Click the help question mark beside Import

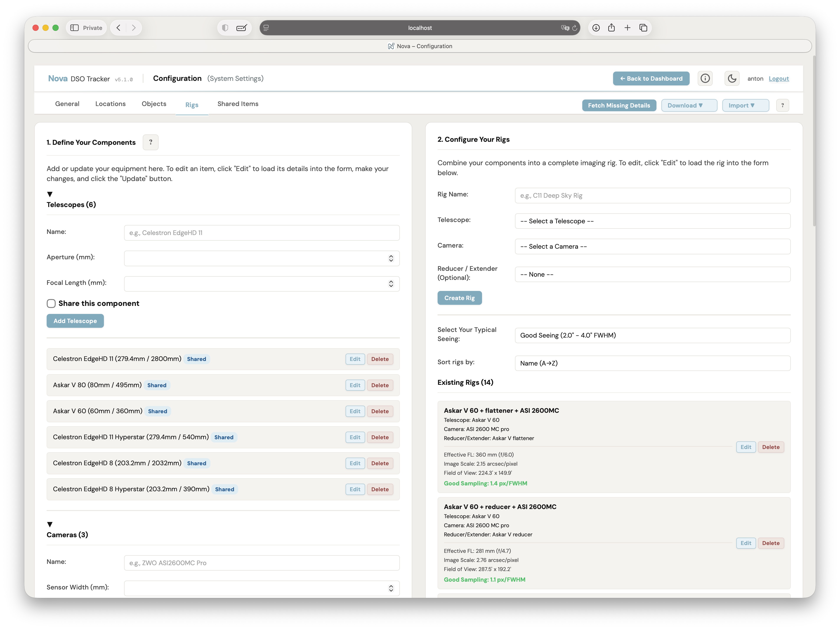(782, 106)
